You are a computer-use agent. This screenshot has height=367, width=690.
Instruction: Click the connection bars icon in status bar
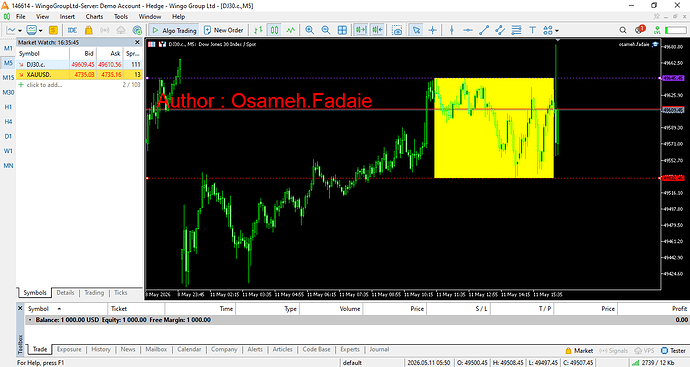point(635,363)
